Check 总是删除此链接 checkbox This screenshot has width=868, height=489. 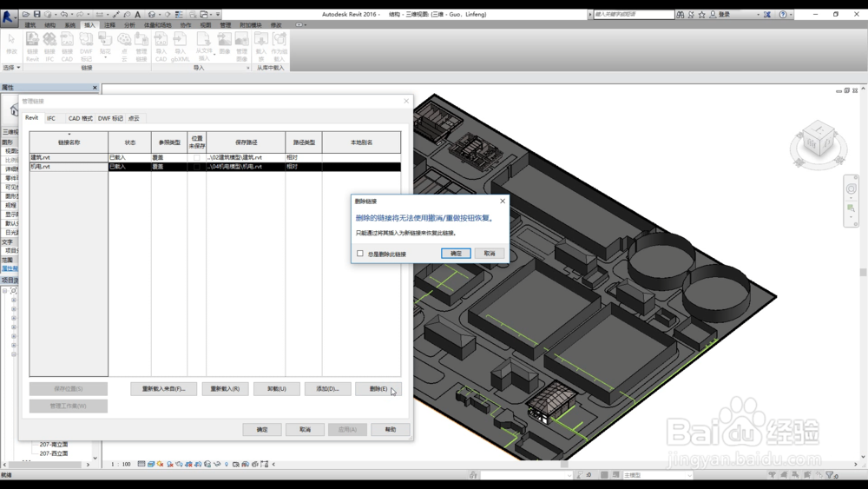[360, 253]
